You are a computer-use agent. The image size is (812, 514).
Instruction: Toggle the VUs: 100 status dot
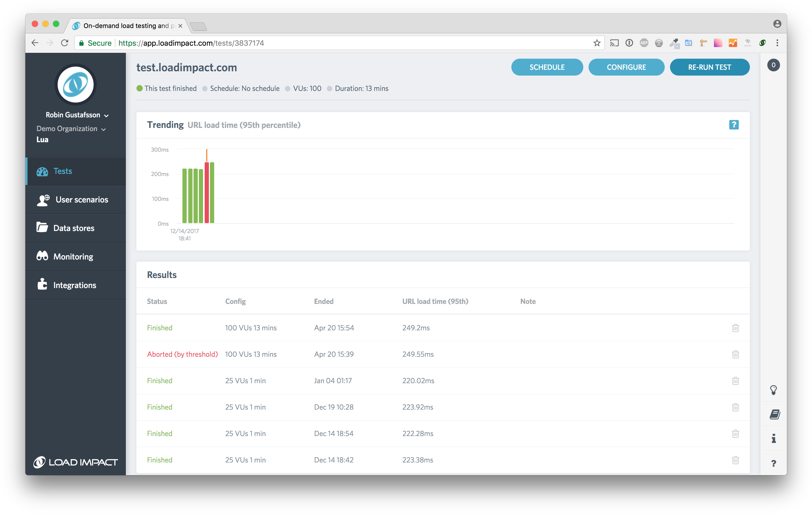pos(288,88)
